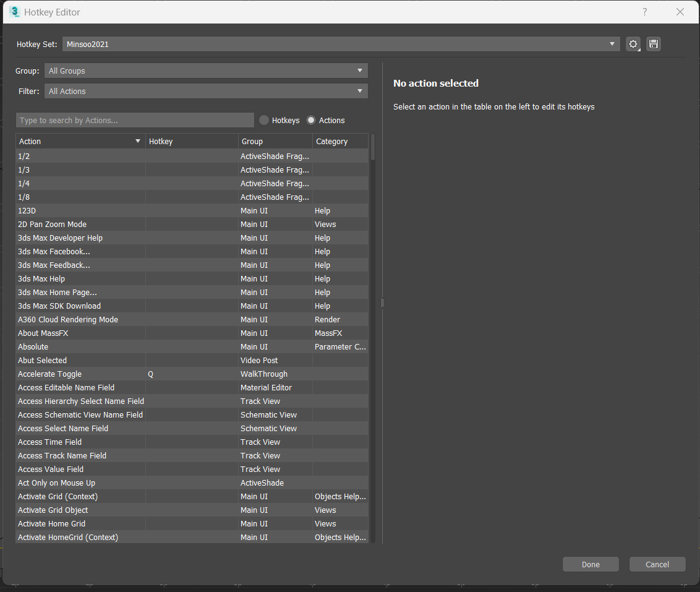Select the 1/4 action row
The width and height of the screenshot is (700, 592).
[x=192, y=184]
